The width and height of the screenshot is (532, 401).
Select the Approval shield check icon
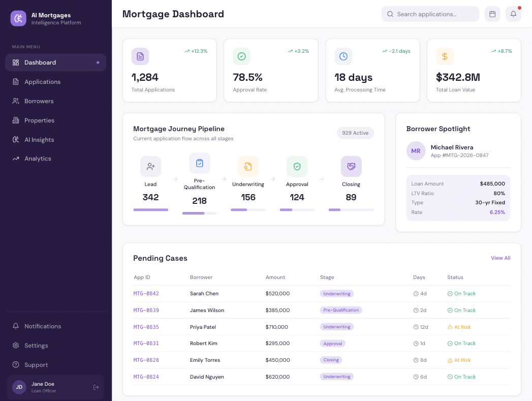coord(297,167)
